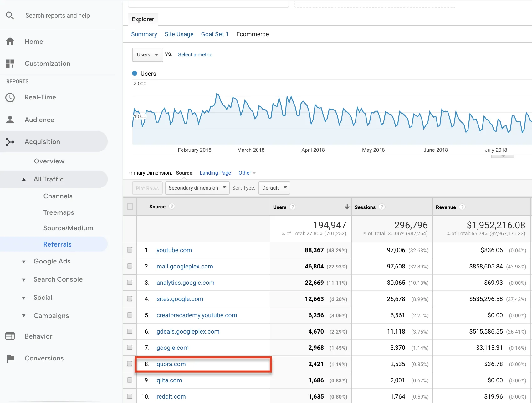This screenshot has width=532, height=403.
Task: Select the Source primary dimension
Action: 184,173
